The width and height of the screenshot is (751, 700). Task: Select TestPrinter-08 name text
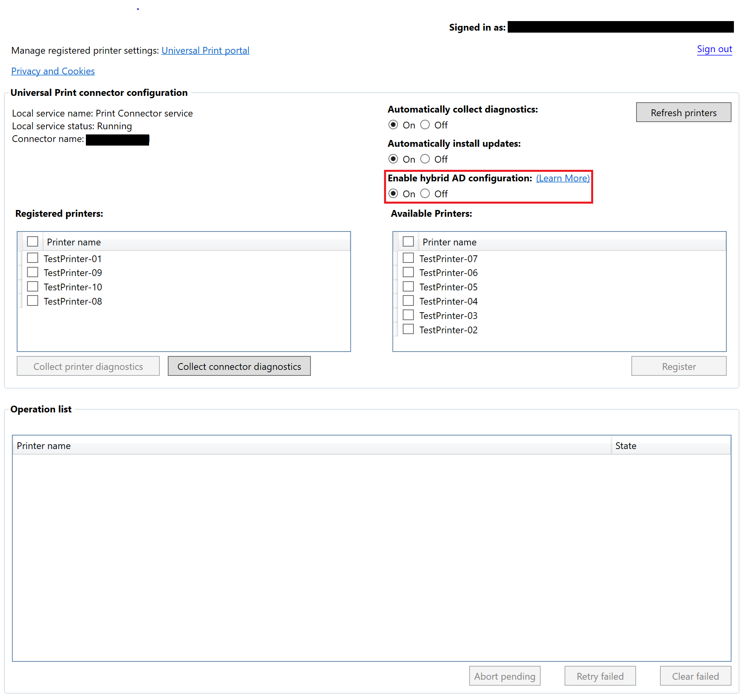tap(73, 301)
